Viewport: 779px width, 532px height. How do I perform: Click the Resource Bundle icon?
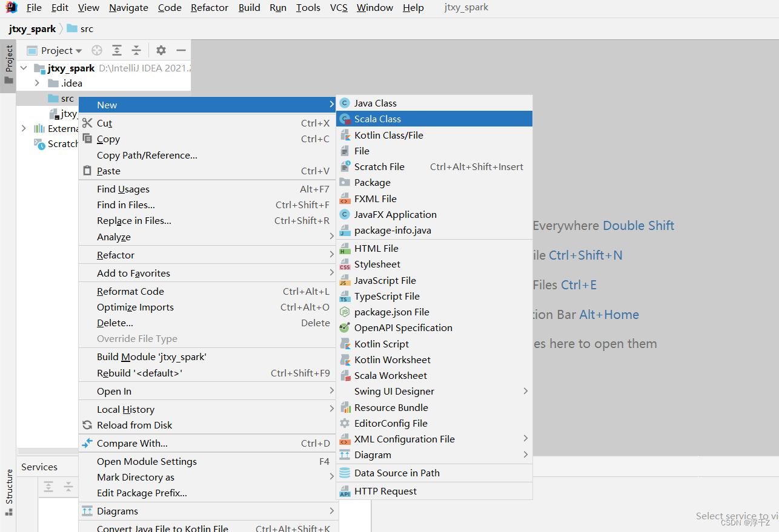(345, 407)
